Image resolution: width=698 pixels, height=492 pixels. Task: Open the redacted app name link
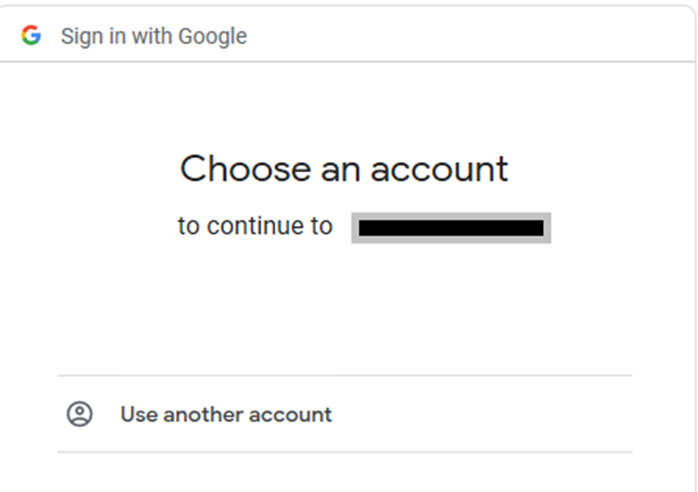coord(451,228)
